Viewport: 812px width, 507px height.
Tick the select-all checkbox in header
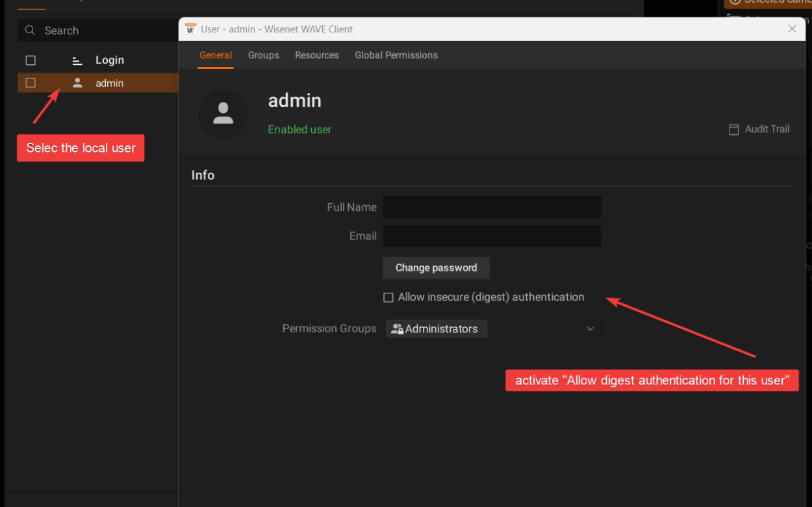click(x=31, y=60)
